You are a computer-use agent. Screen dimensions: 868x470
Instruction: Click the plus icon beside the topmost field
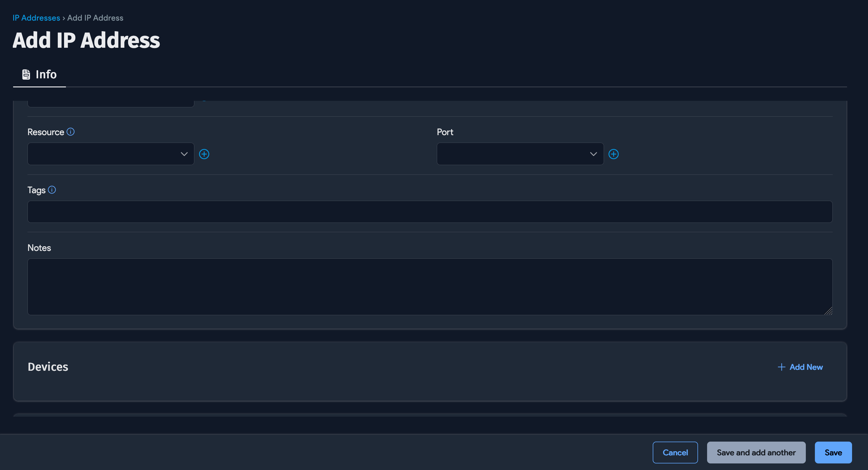pos(205,100)
